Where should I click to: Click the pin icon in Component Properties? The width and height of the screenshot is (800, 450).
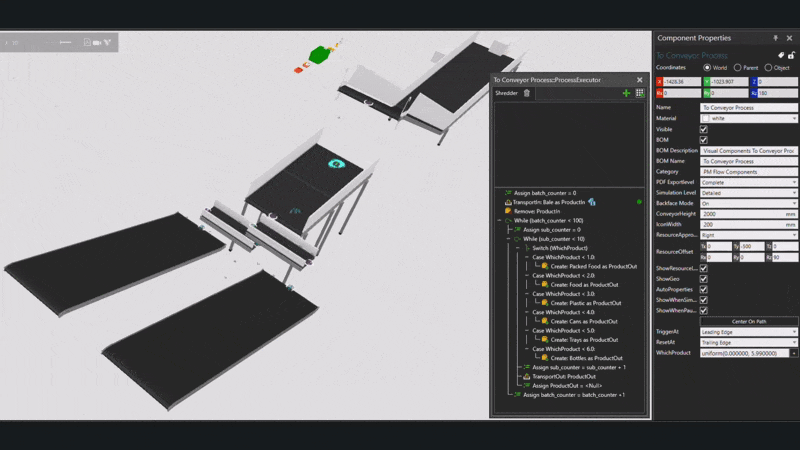click(777, 38)
